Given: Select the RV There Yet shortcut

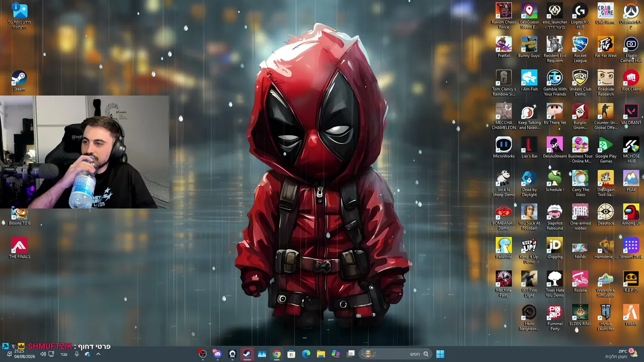Looking at the screenshot, I should coord(554,115).
